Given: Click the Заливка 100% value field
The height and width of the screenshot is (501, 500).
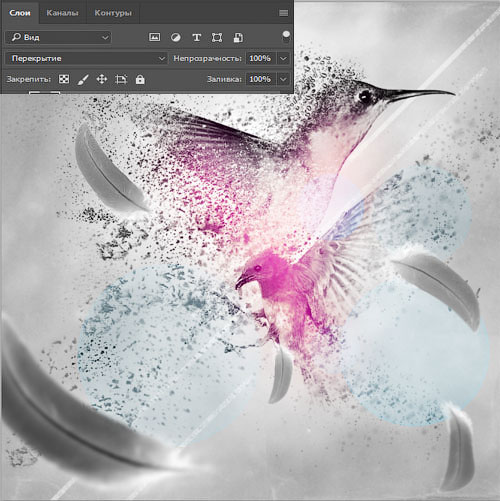Looking at the screenshot, I should [x=260, y=79].
